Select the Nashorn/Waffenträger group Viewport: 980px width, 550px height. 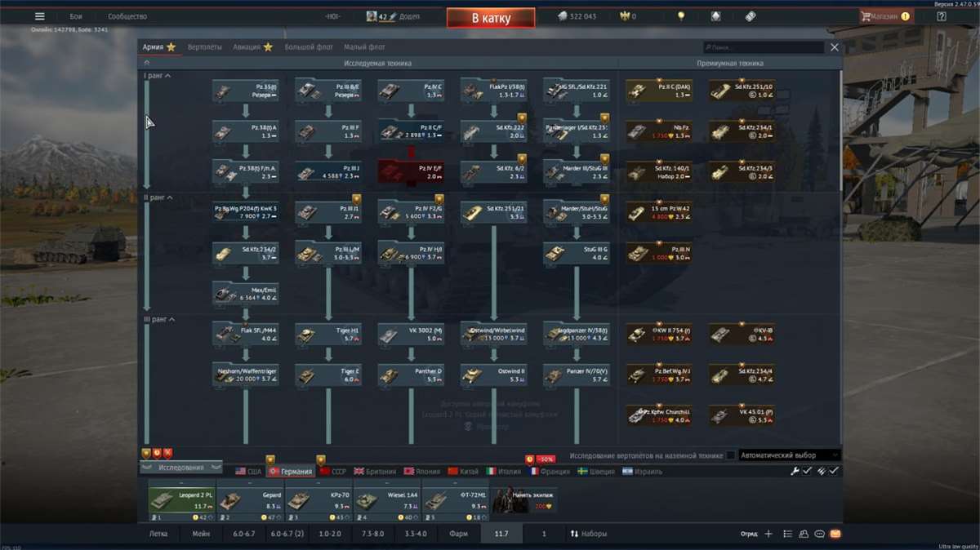(x=246, y=375)
